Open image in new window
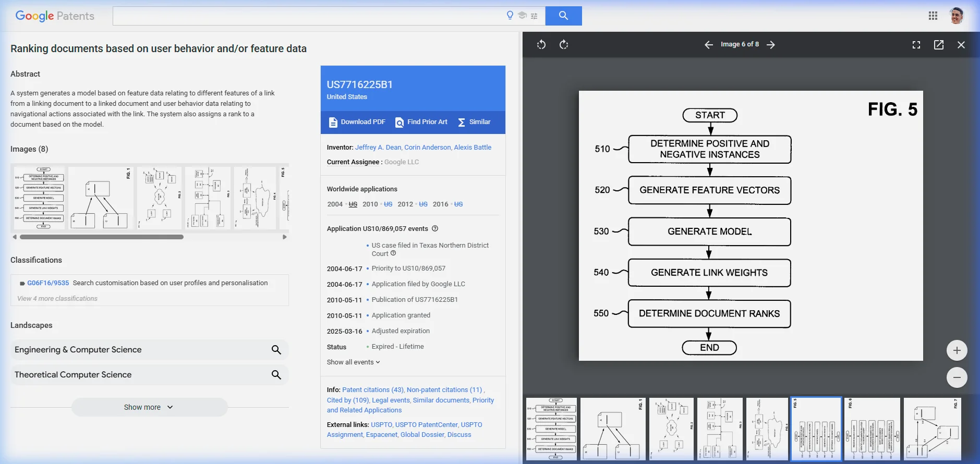This screenshot has height=464, width=980. (x=939, y=45)
